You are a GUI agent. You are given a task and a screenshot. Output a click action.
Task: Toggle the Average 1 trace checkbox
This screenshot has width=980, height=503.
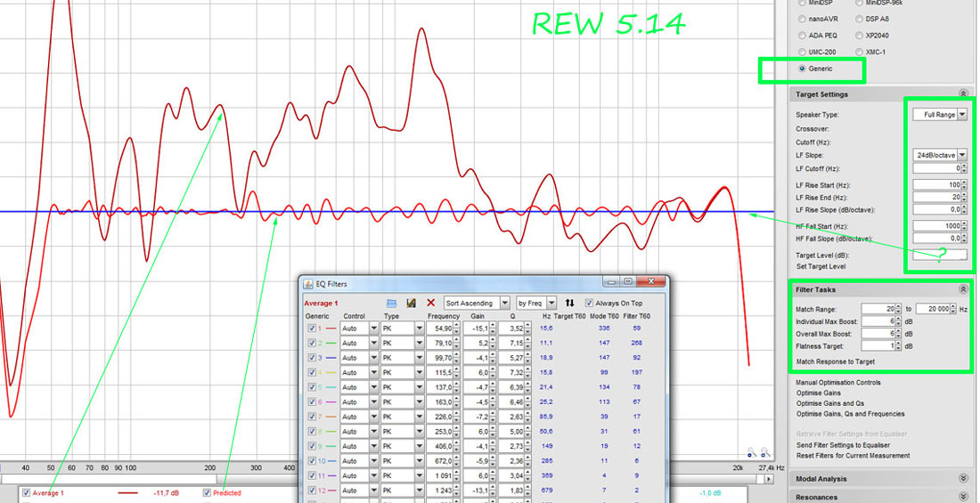coord(26,492)
